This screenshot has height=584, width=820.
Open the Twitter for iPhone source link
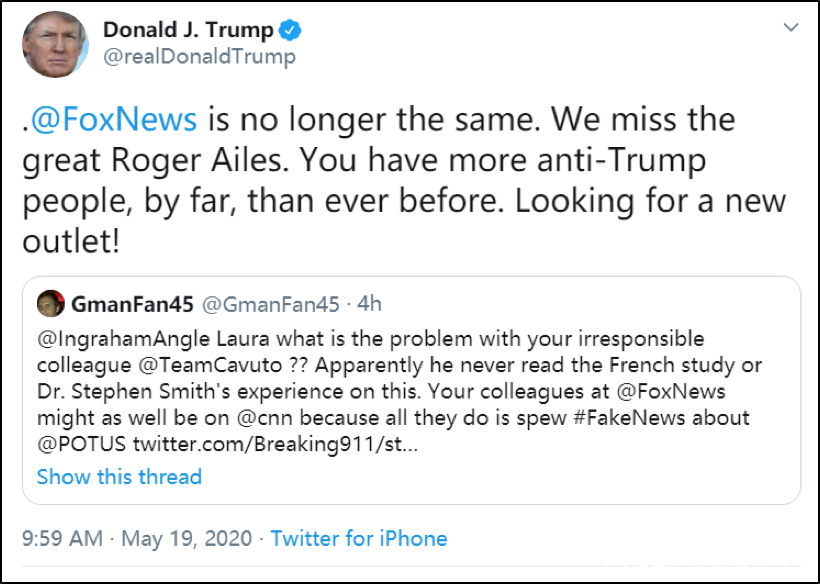[x=359, y=538]
